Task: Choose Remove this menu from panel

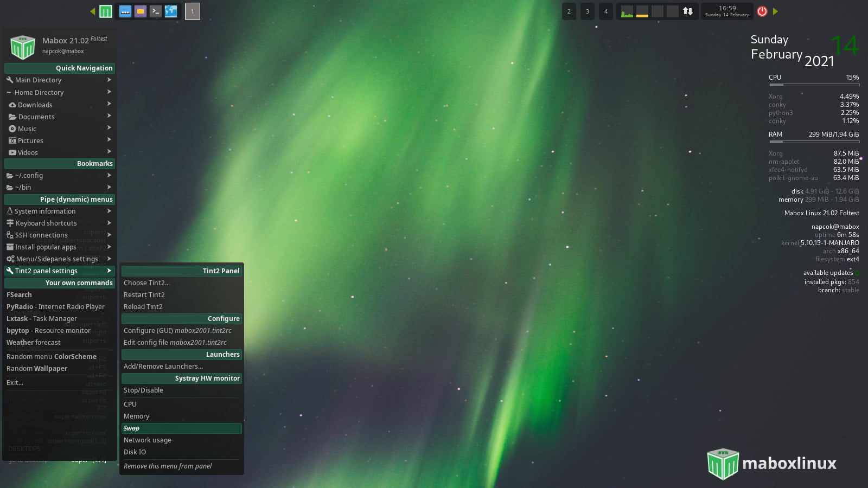Action: point(168,466)
